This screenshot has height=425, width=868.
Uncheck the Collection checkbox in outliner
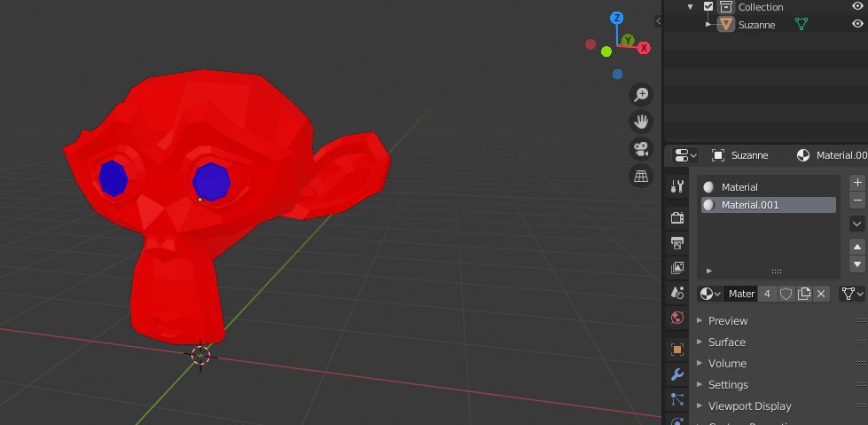(x=708, y=6)
